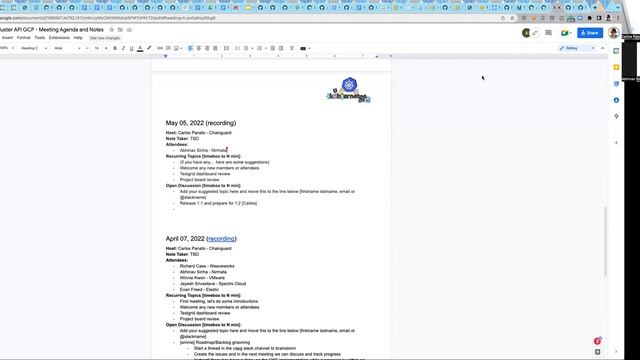The image size is (640, 360).
Task: Hide the side panel with the bottom chevron
Action: tap(616, 351)
